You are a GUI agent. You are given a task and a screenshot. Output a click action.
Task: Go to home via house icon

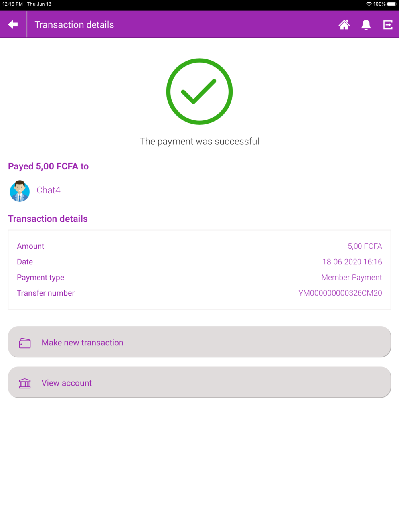[x=344, y=25]
